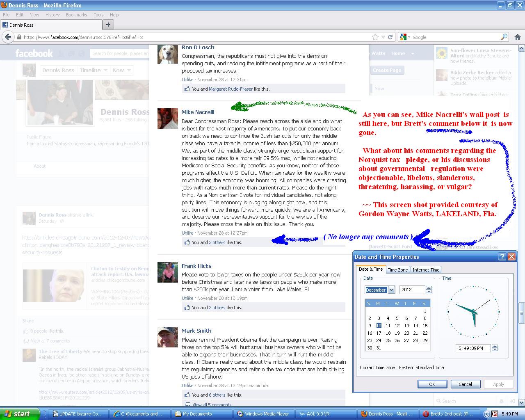Viewport: 525px width, 420px height.
Task: Open the month dropdown showing December
Action: (391, 290)
